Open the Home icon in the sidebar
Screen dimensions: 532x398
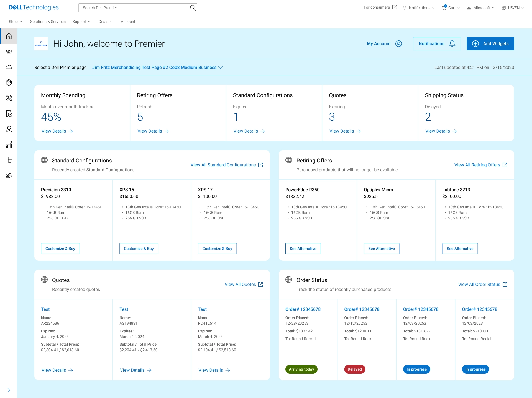coord(9,36)
